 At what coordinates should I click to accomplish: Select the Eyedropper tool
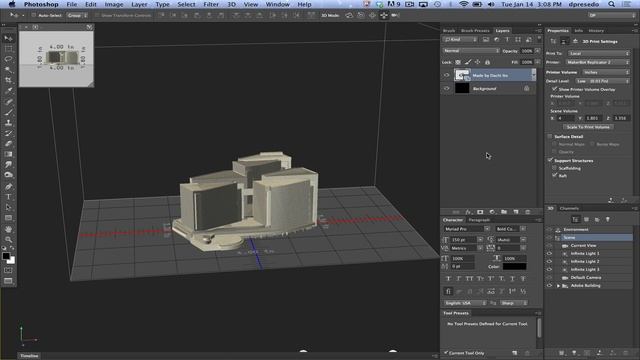(9, 91)
